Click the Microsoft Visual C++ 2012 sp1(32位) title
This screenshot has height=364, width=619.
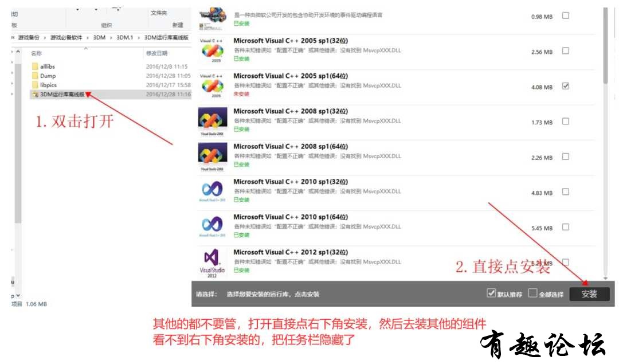(x=291, y=252)
